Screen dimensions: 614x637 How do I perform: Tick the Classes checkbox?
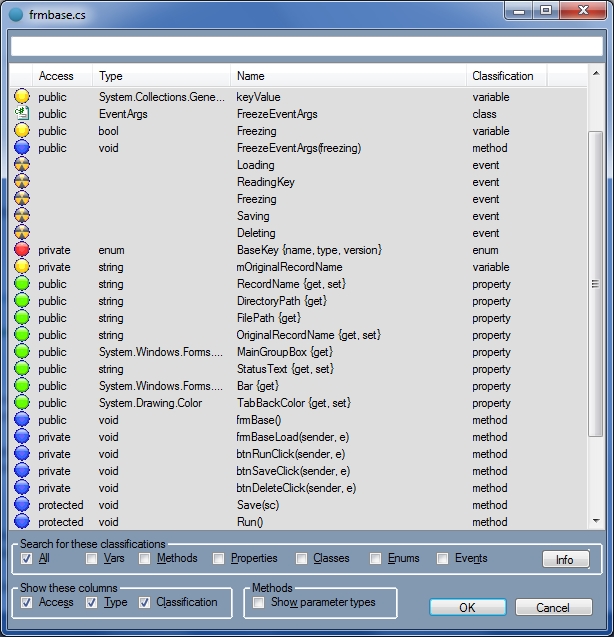coord(301,559)
